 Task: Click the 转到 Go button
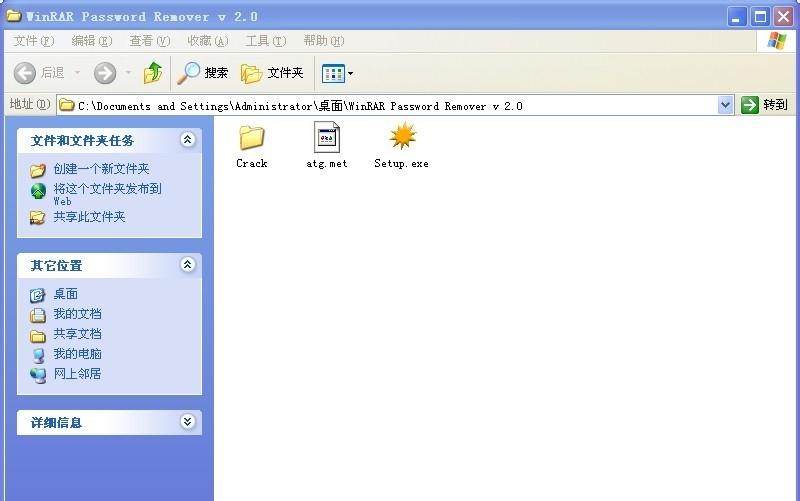click(764, 105)
